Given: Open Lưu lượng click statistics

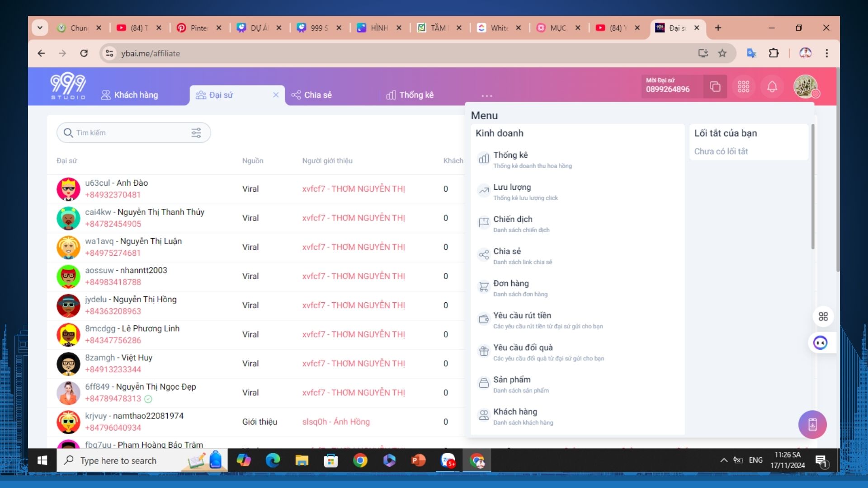Looking at the screenshot, I should click(x=518, y=192).
